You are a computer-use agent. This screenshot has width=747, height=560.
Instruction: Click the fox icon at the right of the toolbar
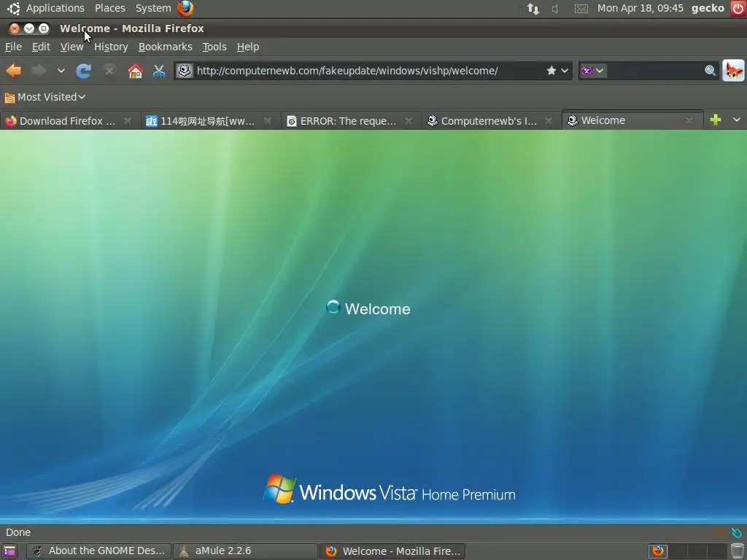coord(733,71)
